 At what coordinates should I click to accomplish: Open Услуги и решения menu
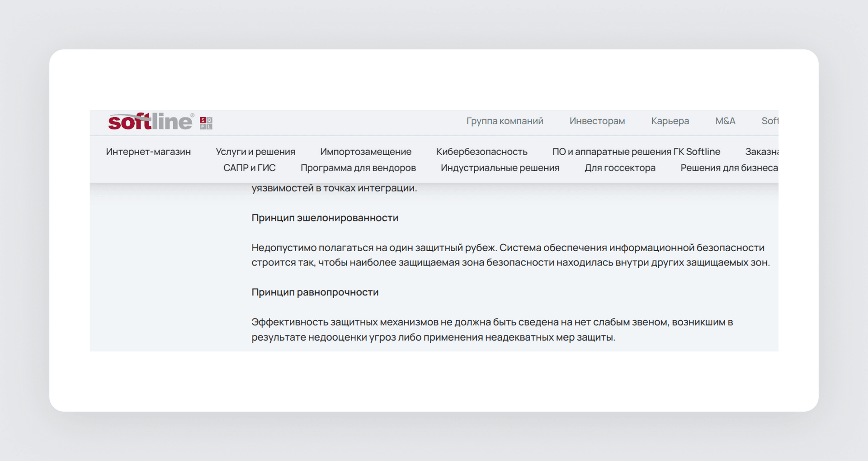tap(255, 152)
